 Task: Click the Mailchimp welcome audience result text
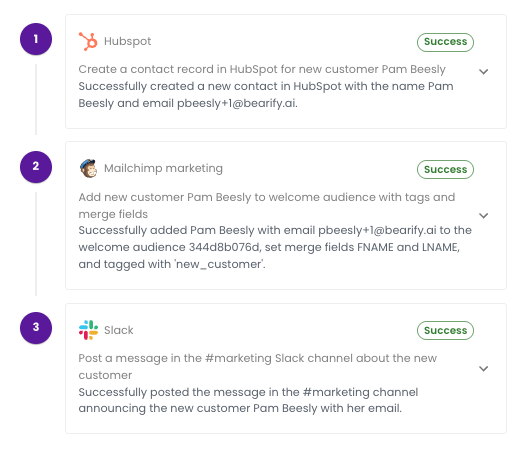(x=275, y=247)
